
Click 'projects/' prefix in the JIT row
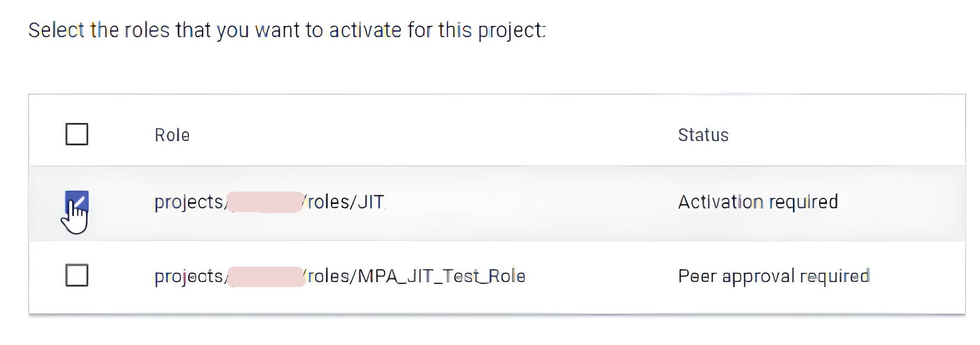point(189,202)
